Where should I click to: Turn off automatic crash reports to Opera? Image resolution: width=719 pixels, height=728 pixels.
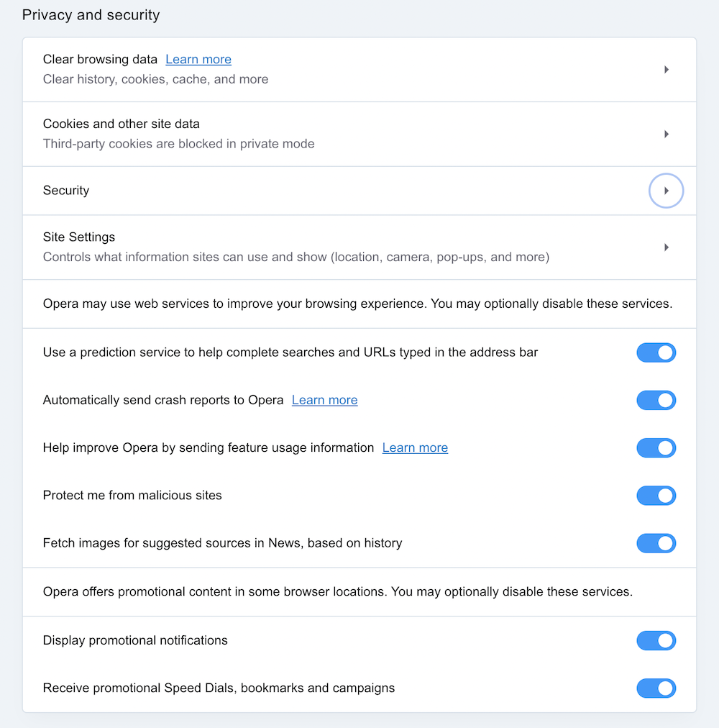tap(656, 400)
